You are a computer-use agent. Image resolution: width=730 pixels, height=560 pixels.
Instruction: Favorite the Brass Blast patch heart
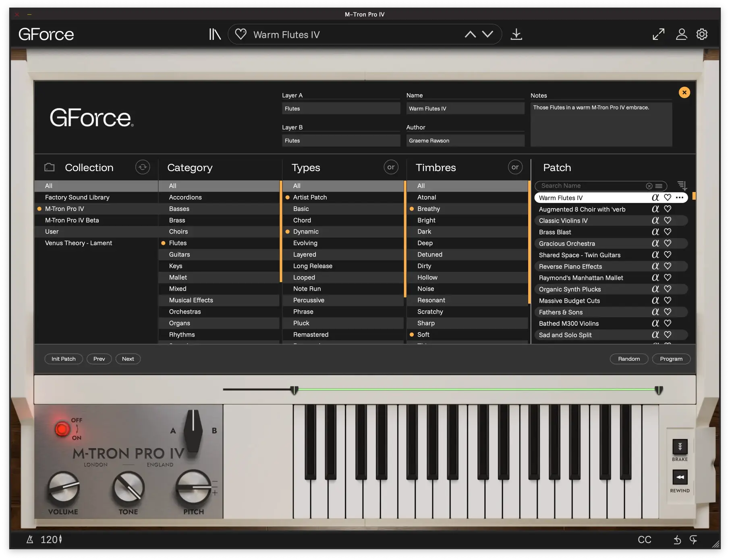[668, 232]
